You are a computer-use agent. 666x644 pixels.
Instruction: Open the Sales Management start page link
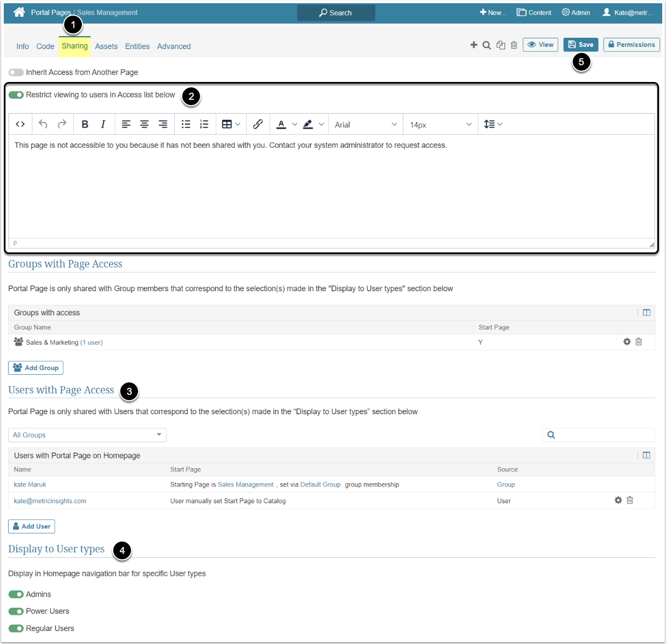pyautogui.click(x=245, y=485)
